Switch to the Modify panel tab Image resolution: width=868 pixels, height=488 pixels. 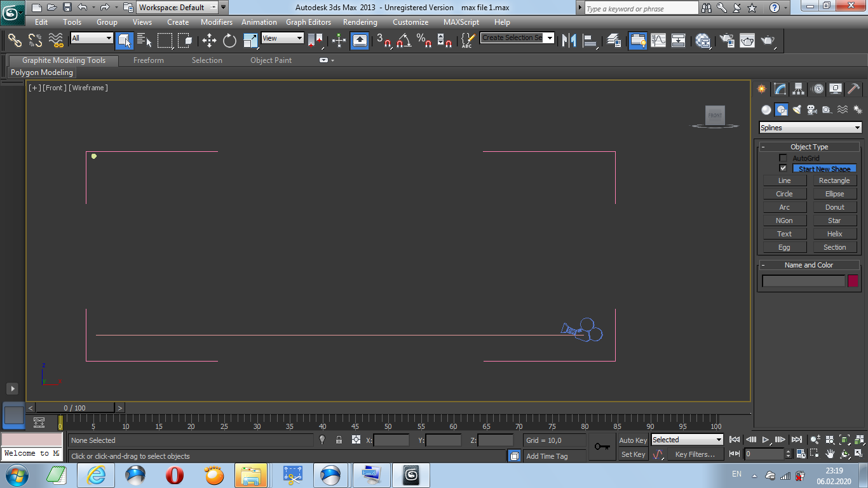point(780,89)
